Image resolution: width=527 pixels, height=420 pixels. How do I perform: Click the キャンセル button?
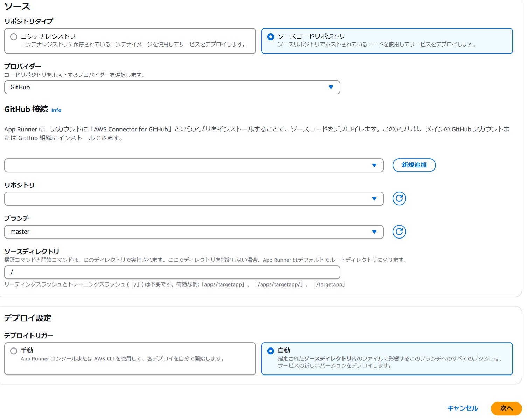point(463,408)
